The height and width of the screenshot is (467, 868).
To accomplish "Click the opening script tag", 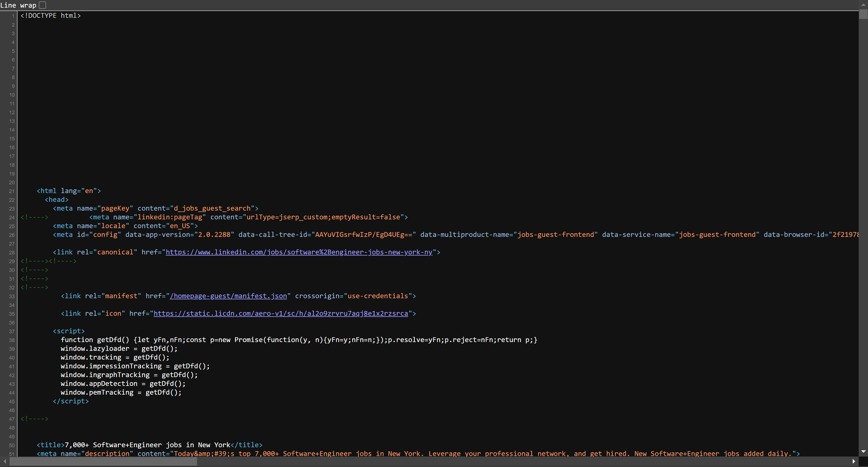I will tap(69, 331).
